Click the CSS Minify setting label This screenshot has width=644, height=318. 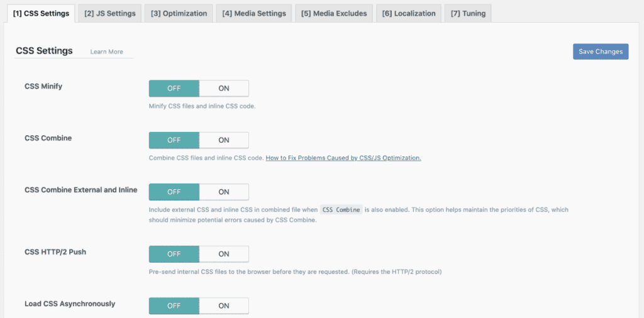click(x=43, y=86)
